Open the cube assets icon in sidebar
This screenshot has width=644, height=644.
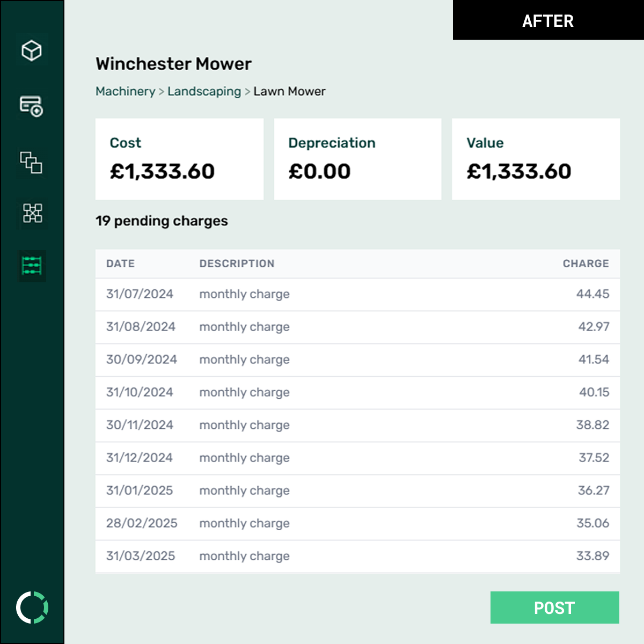tap(32, 51)
